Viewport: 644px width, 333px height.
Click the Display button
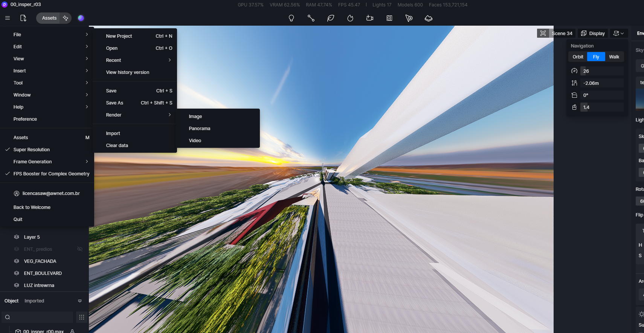pos(593,33)
